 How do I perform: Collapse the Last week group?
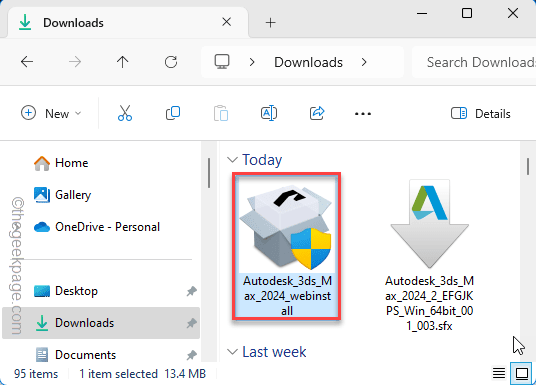(232, 352)
